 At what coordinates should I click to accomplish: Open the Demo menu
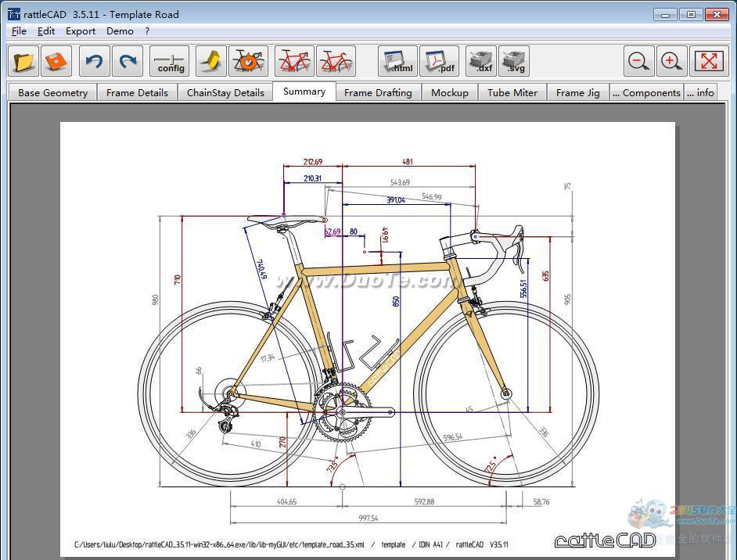(x=120, y=31)
